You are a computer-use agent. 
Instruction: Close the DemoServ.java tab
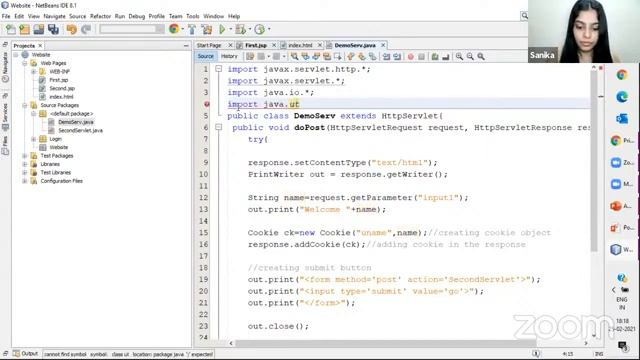(x=383, y=45)
